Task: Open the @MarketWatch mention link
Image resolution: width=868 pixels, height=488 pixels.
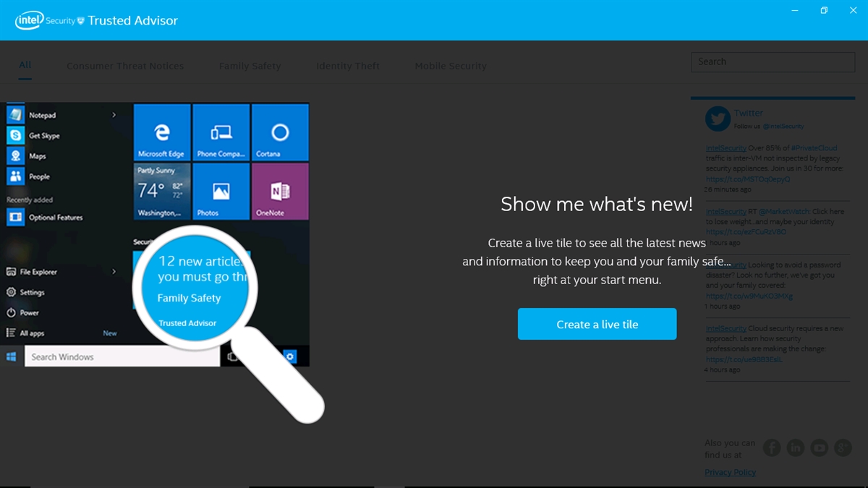Action: tap(783, 212)
